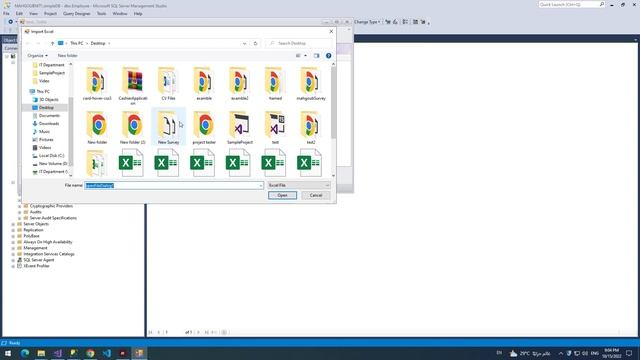This screenshot has width=640, height=360.
Task: Click This PC in the breadcrumb path
Action: [x=76, y=43]
